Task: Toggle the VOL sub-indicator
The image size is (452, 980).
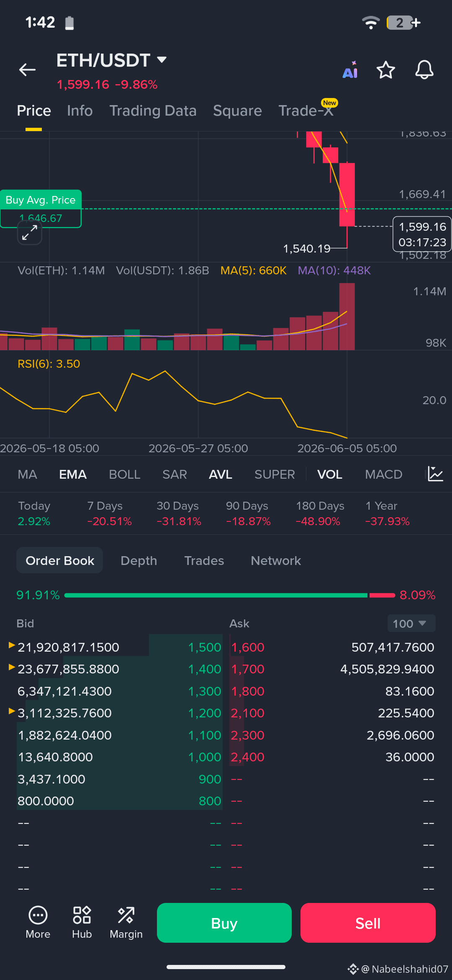Action: click(330, 474)
